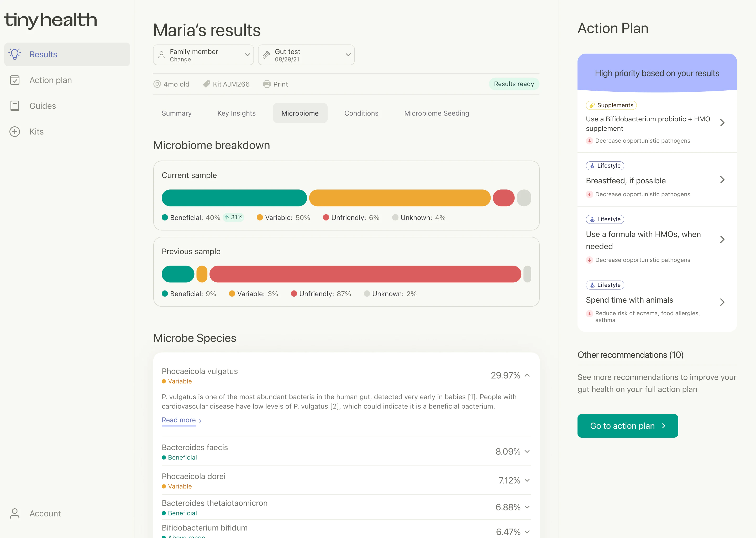Switch to the Microbiome Seeding tab
This screenshot has width=756, height=538.
[x=437, y=113]
